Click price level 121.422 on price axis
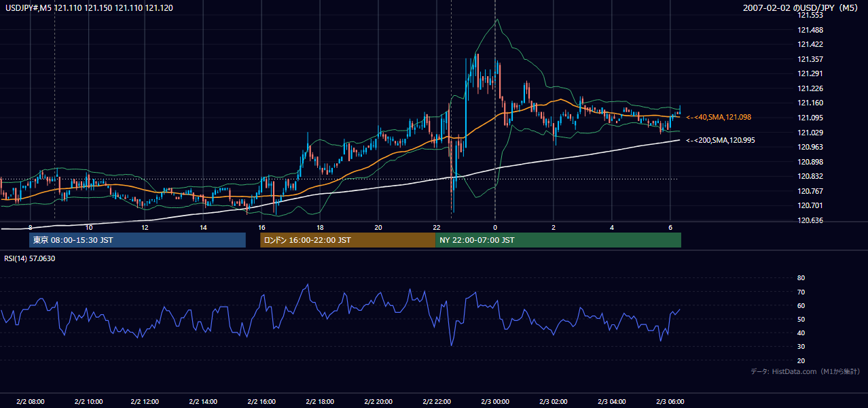This screenshot has height=408, width=868. click(x=810, y=44)
